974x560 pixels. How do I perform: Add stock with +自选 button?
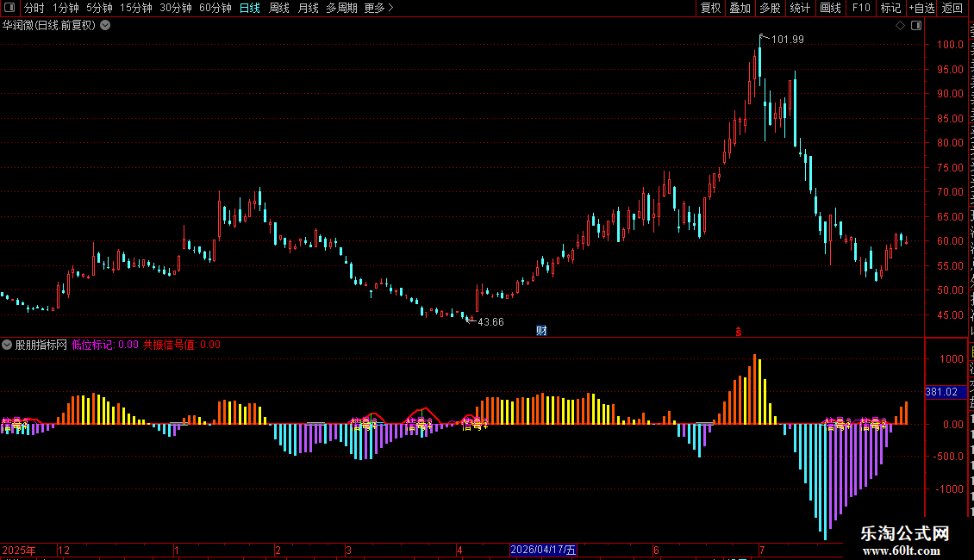pos(921,8)
